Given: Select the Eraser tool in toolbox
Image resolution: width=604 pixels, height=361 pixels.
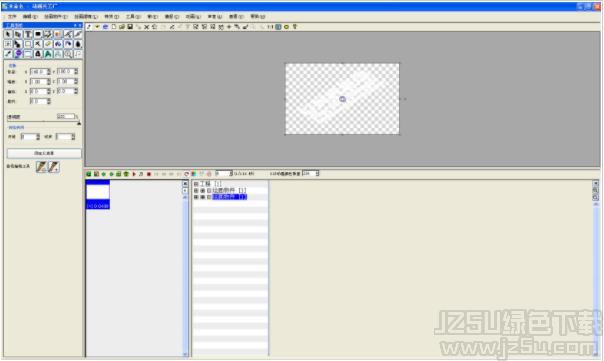Looking at the screenshot, I should [x=48, y=44].
